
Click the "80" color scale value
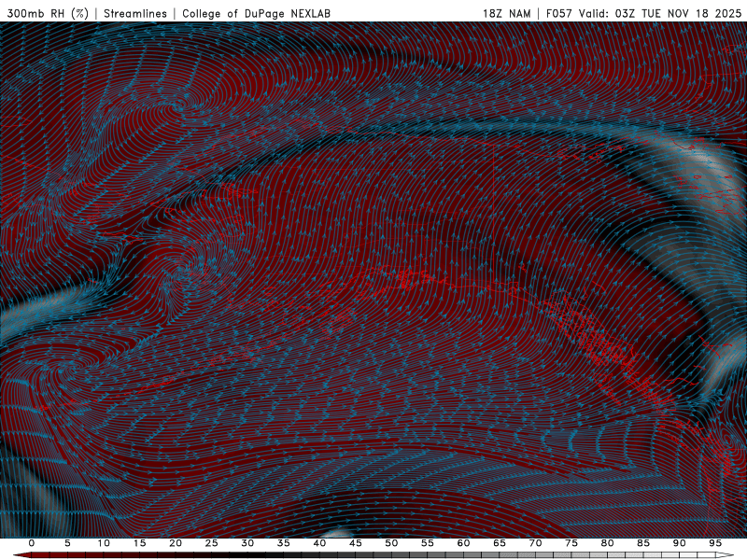[x=607, y=543]
